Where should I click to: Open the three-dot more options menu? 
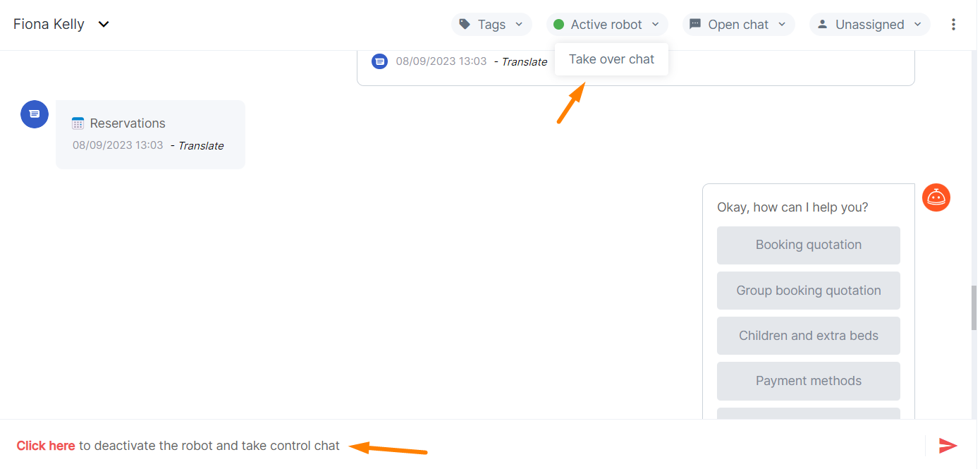pyautogui.click(x=953, y=25)
